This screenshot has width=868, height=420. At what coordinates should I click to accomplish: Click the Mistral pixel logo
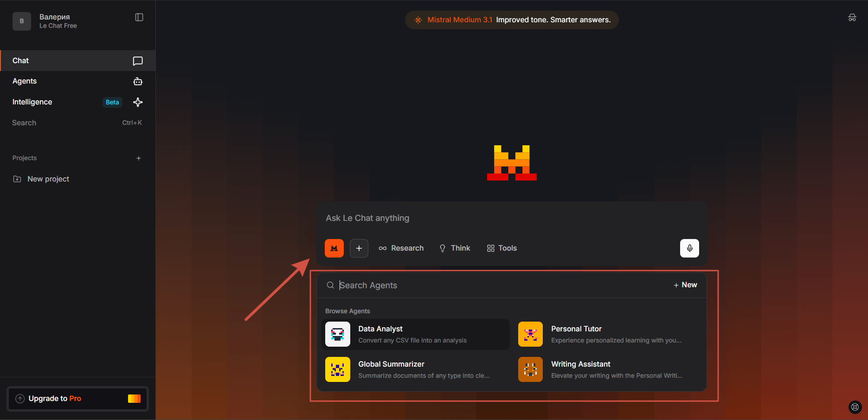pos(512,163)
